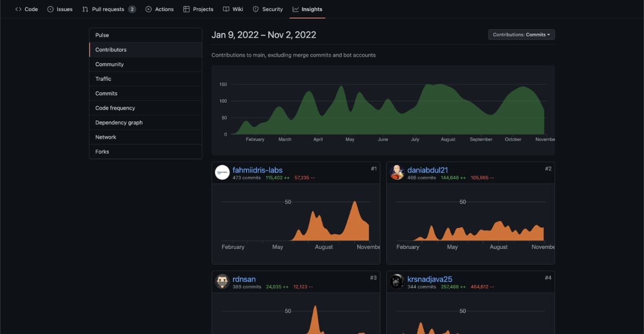Click the main green contributions area chart
This screenshot has width=644, height=334.
[383, 109]
